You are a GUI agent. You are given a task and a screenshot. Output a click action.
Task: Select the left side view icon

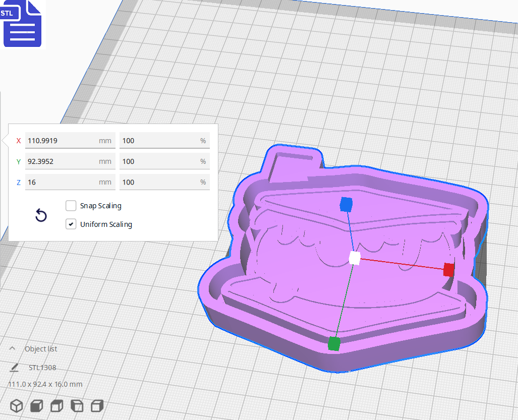(x=77, y=405)
